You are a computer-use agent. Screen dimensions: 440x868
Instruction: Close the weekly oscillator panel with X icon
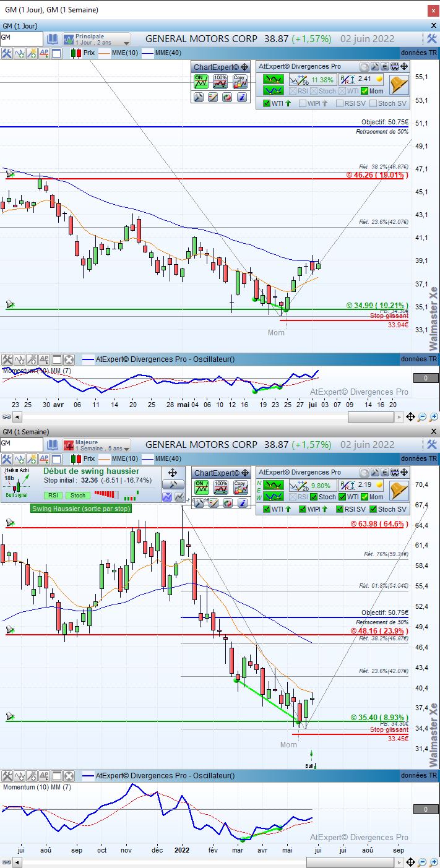(69, 775)
